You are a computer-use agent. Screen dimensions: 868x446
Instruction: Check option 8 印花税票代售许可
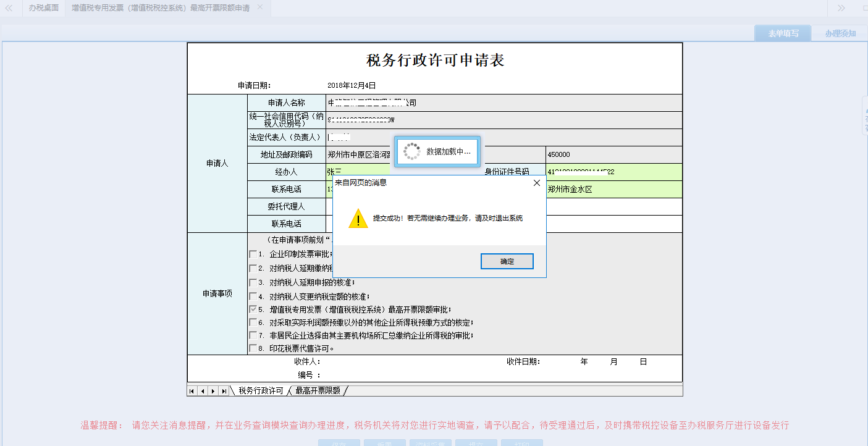253,349
